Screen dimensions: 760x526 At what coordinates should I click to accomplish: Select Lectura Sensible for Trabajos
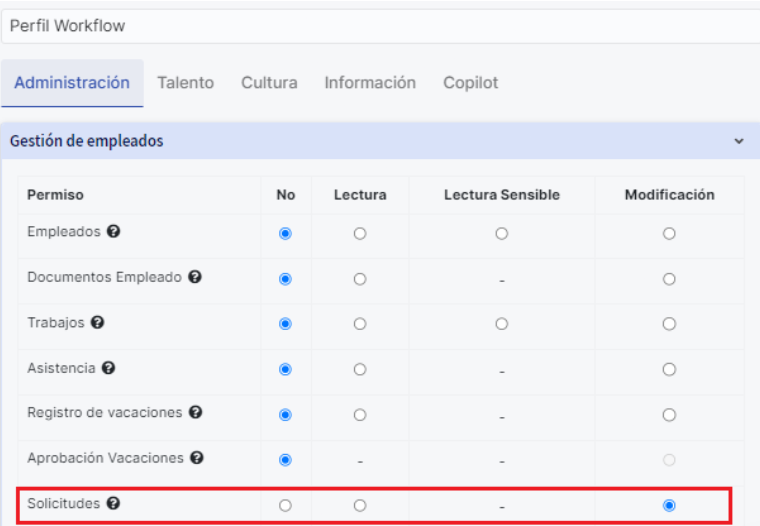[502, 324]
